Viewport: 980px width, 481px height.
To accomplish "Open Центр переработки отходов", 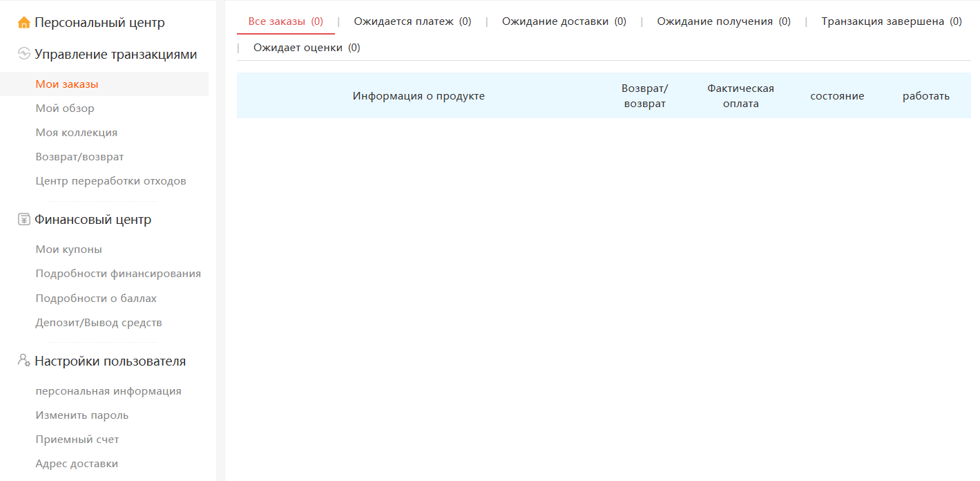I will 111,181.
